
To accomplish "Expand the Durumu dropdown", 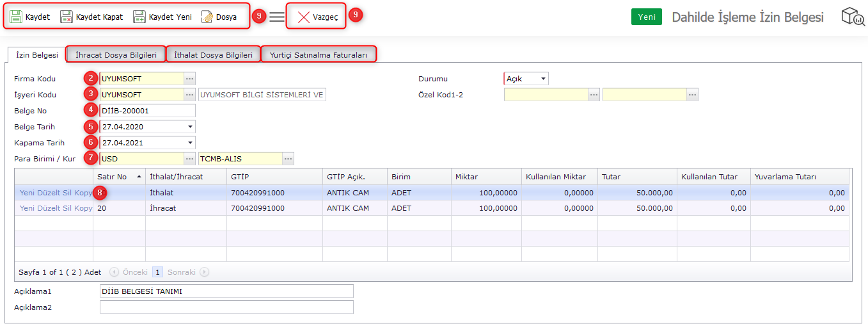I will 543,79.
